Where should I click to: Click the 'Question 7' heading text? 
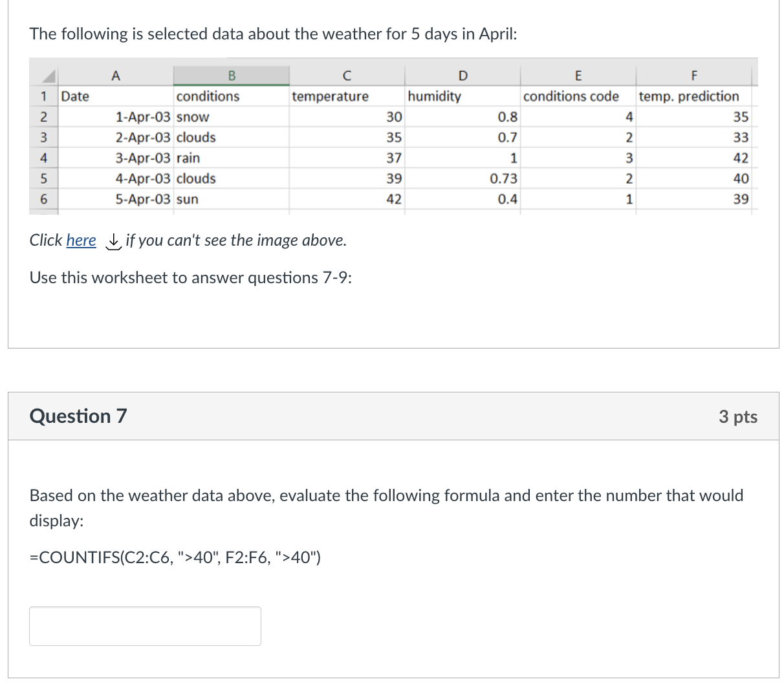tap(78, 416)
